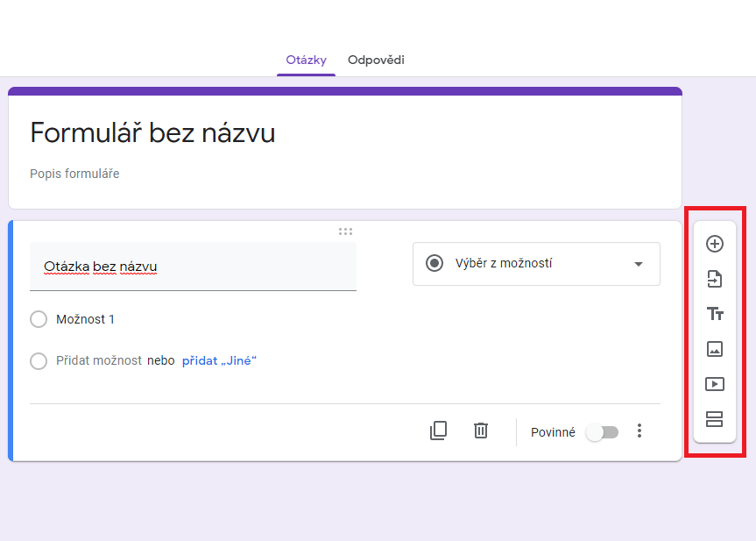Delete the question with the trash icon
The height and width of the screenshot is (541, 756).
481,431
